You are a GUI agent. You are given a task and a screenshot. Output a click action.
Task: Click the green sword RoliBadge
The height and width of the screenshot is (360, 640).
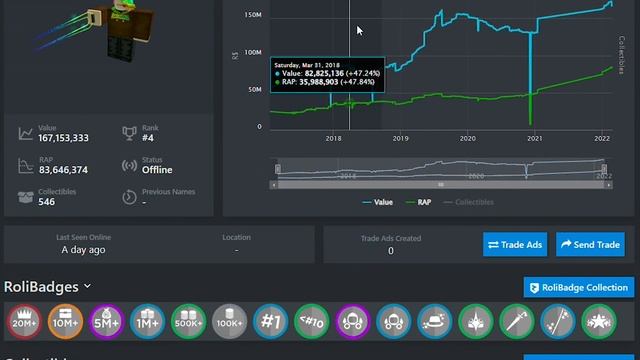pos(517,322)
